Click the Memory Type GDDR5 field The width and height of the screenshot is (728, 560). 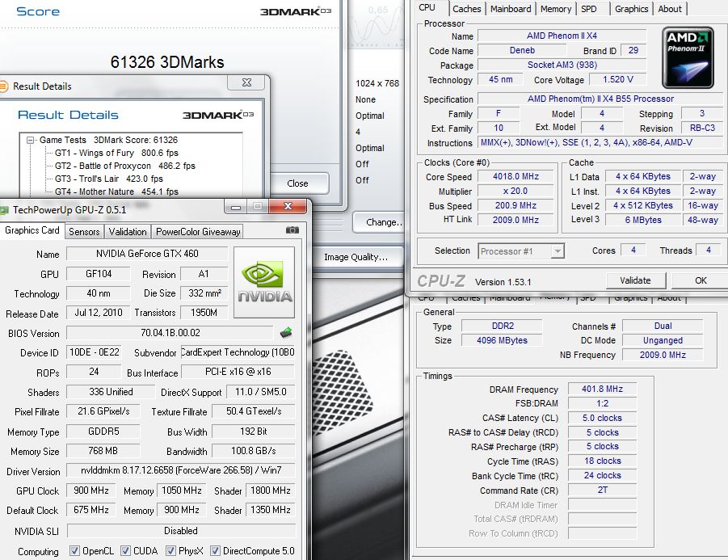pos(103,432)
